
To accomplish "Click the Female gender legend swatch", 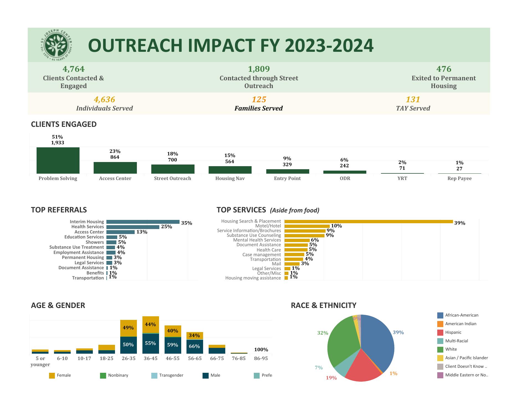I will point(52,376).
